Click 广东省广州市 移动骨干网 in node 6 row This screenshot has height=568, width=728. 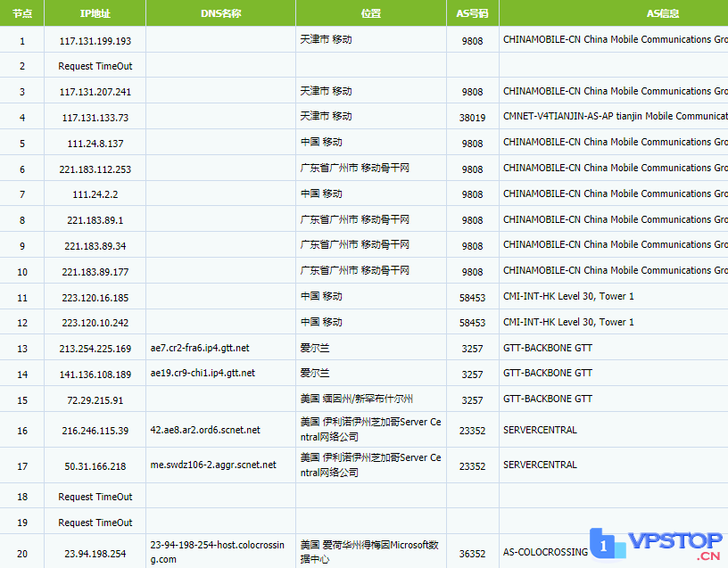point(355,168)
